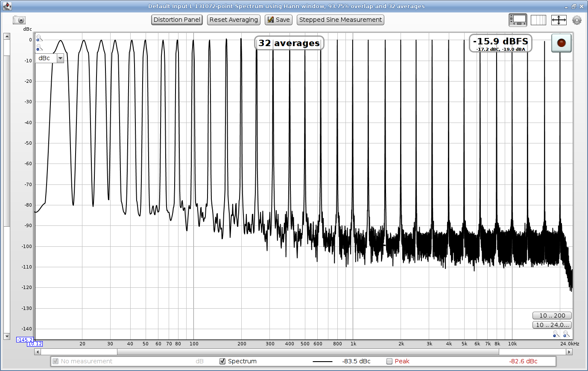Click the vertical zoom-in magnifier at top left
Viewport: 588px width, 371px height.
pos(39,38)
